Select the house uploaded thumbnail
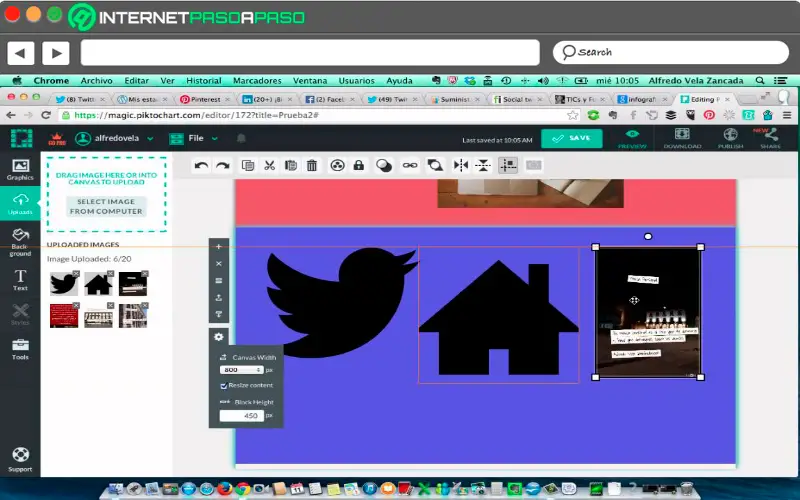Screen dimensions: 800x500 98,284
